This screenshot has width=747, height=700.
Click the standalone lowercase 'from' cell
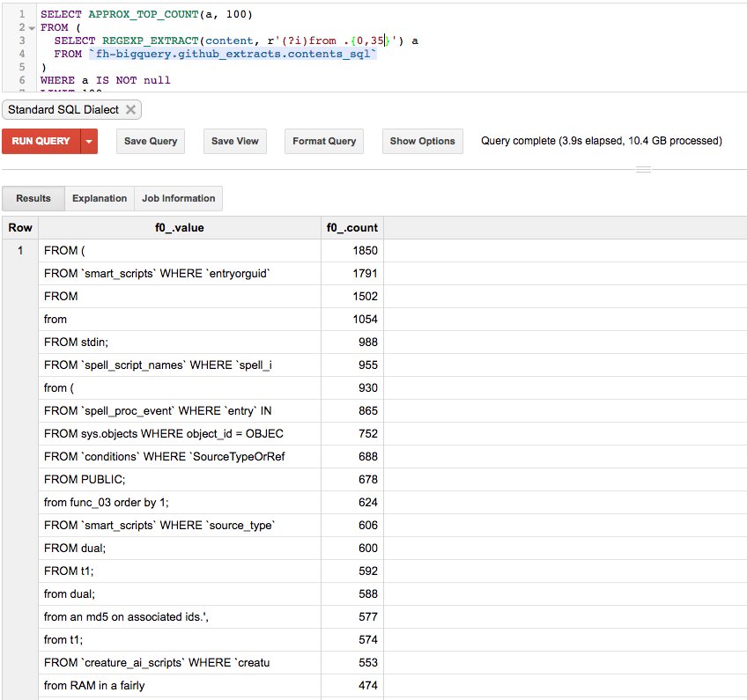[x=180, y=319]
